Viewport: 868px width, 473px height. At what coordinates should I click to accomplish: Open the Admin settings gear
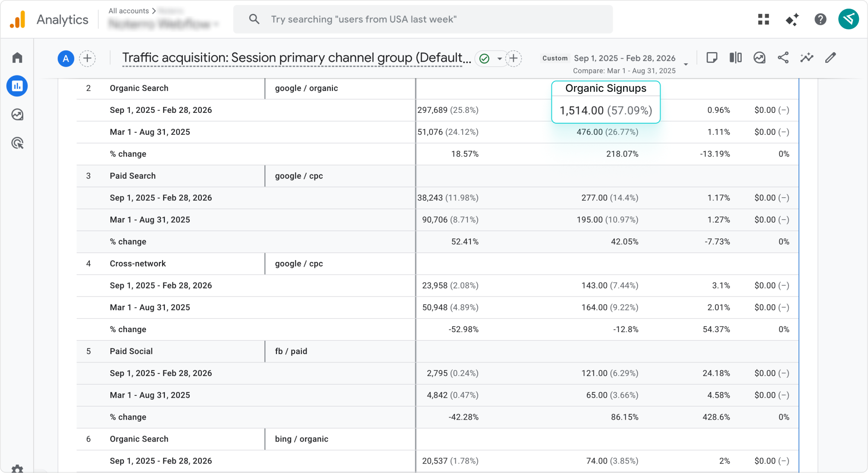tap(17, 469)
